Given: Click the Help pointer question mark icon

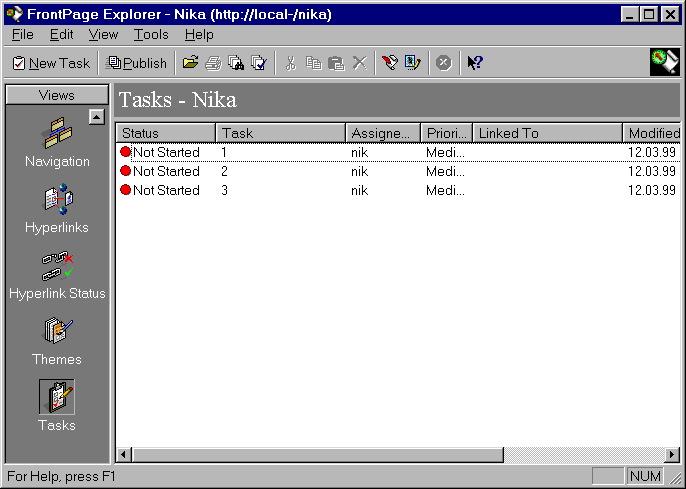Looking at the screenshot, I should click(x=475, y=63).
